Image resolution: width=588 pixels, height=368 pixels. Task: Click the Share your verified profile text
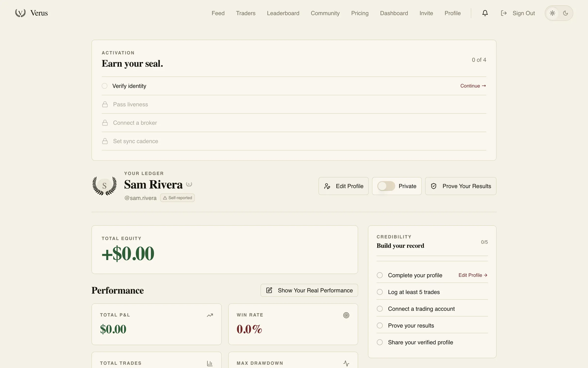[x=420, y=342]
